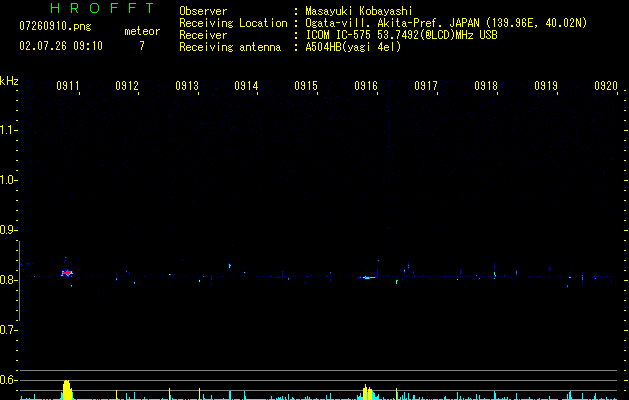629x400 pixels.
Task: Click the 0917 time marker
Action: (x=426, y=86)
